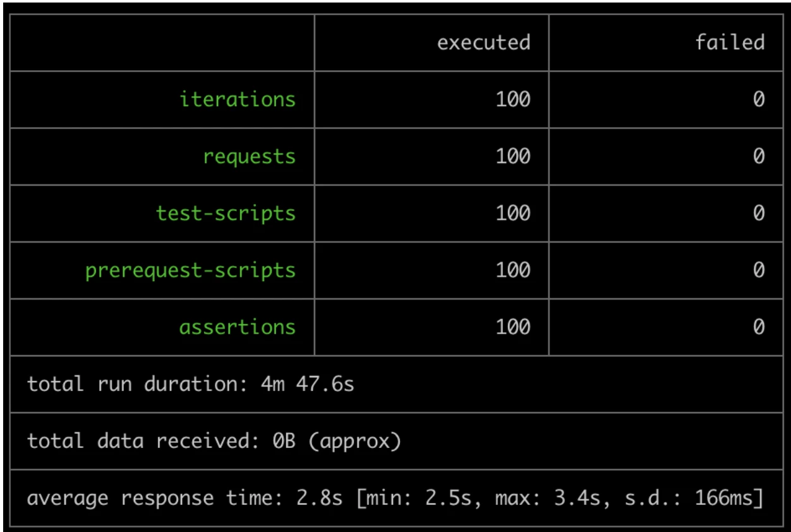Click the iterations failed count 0

pos(759,99)
